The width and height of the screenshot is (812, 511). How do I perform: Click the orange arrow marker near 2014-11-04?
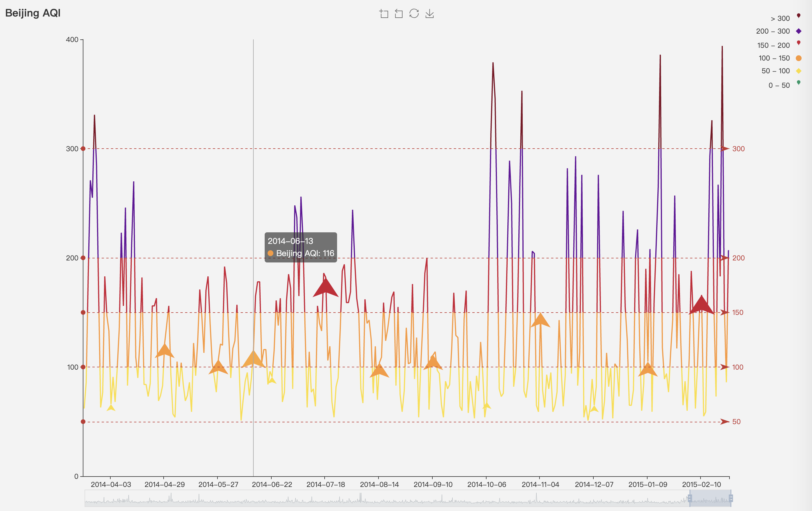[x=540, y=321]
